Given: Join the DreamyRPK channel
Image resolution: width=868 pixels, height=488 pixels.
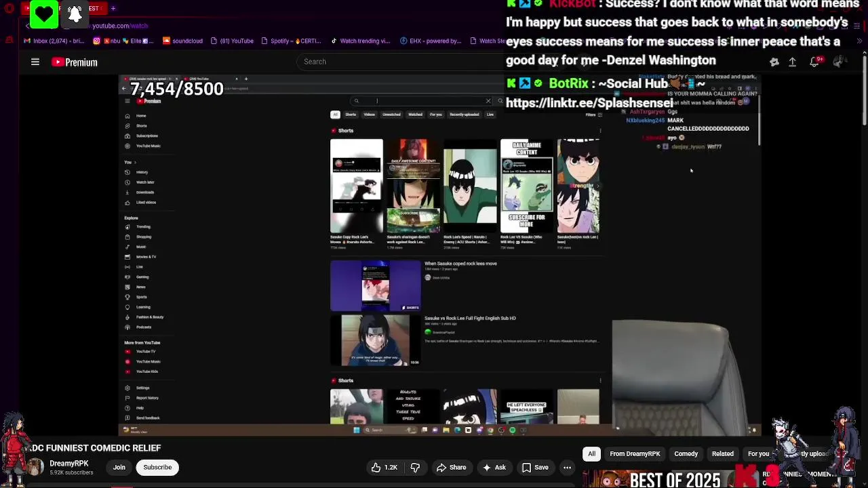Looking at the screenshot, I should [119, 467].
